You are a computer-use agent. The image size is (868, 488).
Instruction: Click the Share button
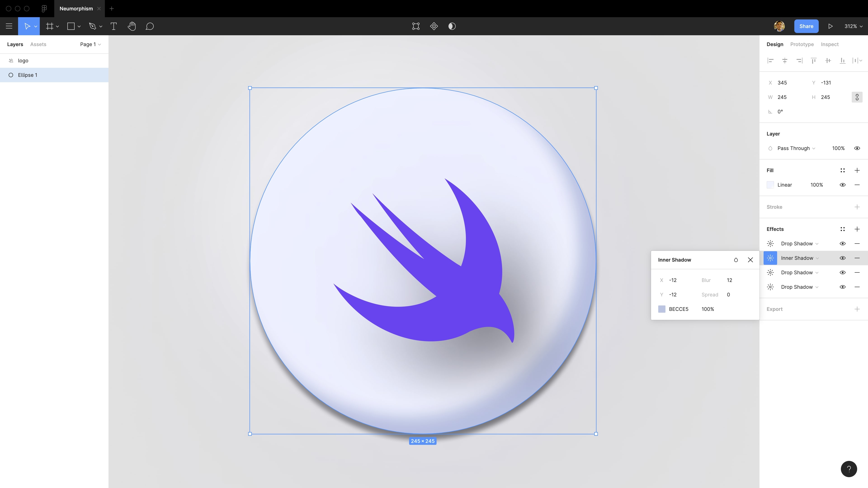tap(806, 26)
